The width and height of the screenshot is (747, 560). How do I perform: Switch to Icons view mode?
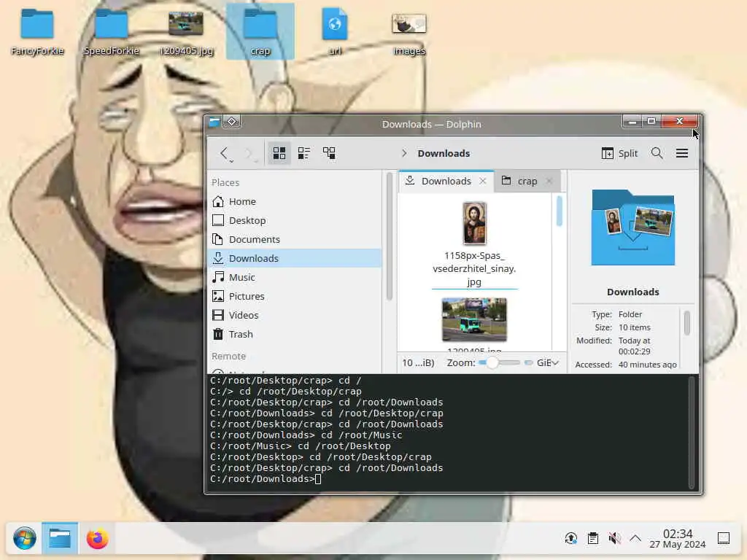(279, 153)
